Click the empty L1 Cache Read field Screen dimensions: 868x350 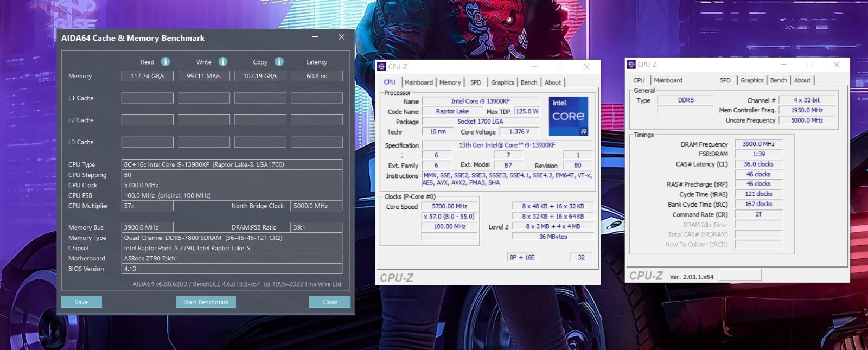pos(148,98)
